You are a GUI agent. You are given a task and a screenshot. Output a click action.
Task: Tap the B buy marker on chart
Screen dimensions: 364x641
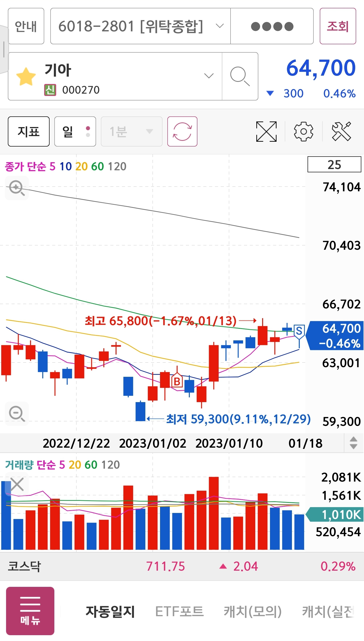(x=177, y=380)
